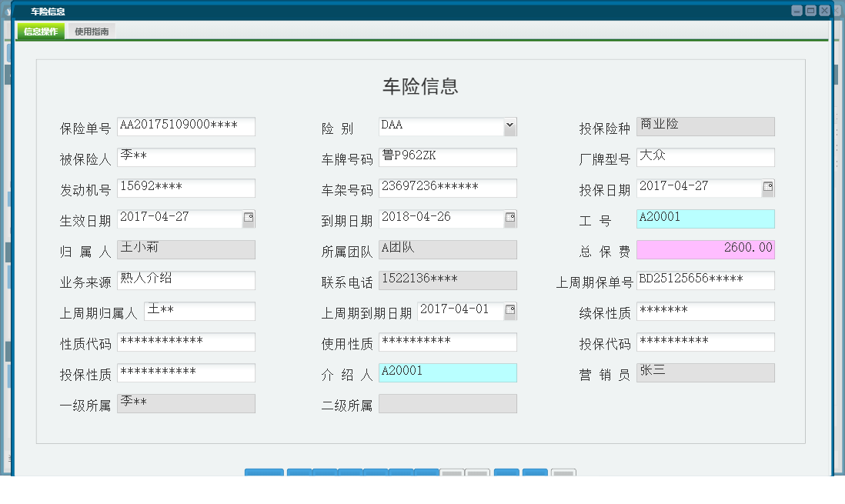Expand the 险别 DAA dropdown

(509, 126)
